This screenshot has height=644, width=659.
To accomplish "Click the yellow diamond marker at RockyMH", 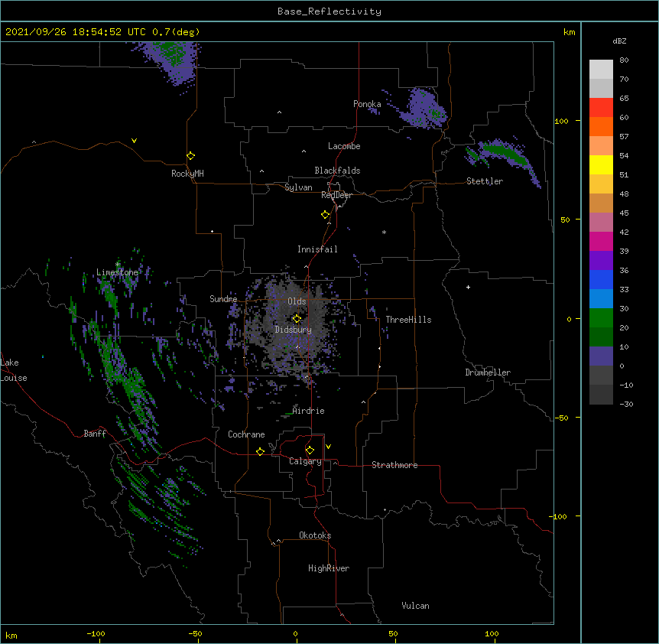I will 190,155.
